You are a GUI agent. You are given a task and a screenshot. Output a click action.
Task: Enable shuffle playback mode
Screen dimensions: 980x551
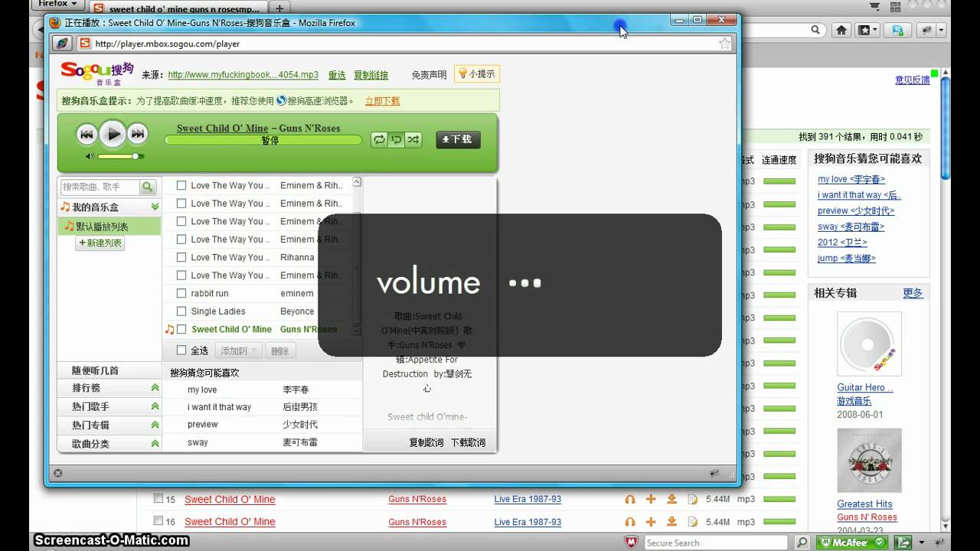click(413, 139)
